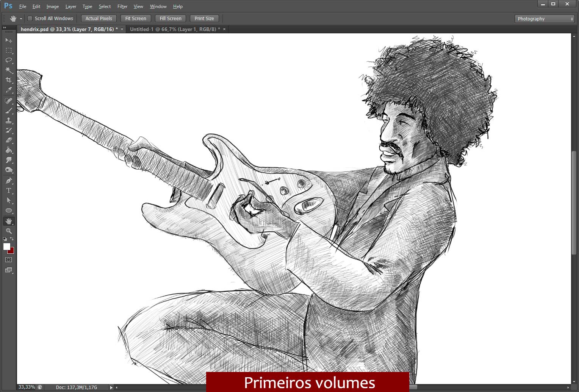579x392 pixels.
Task: Select the Pen tool
Action: [x=9, y=181]
